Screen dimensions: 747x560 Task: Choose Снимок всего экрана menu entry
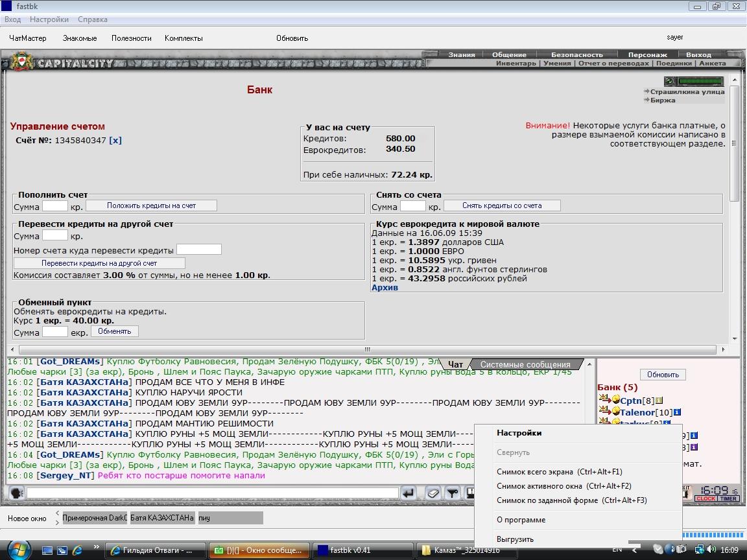[578, 472]
